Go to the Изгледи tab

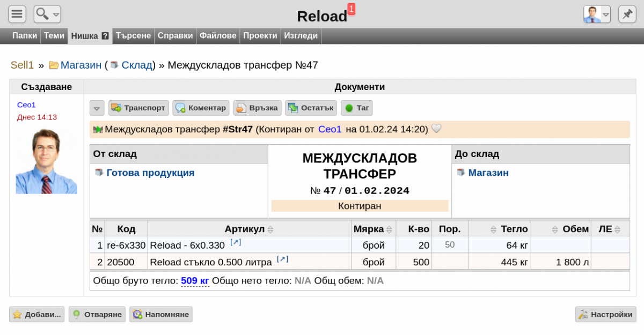[x=301, y=36]
